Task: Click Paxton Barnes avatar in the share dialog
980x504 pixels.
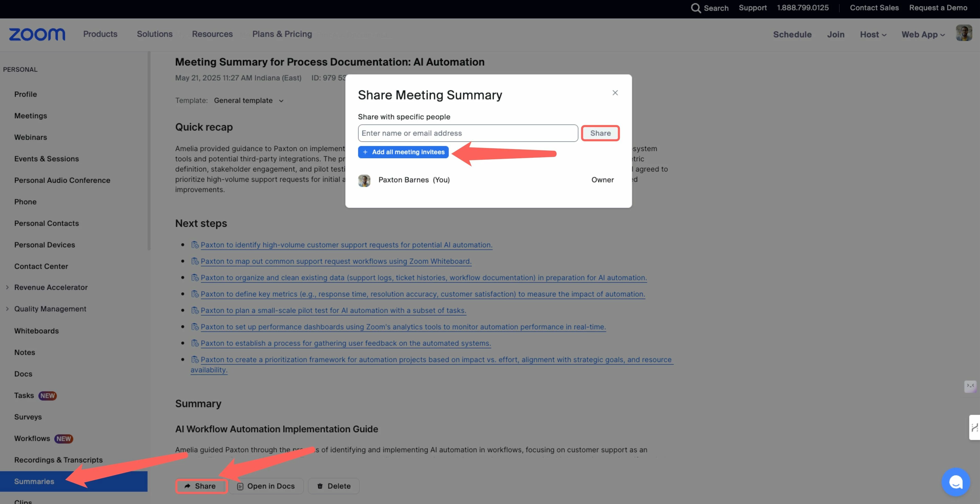Action: point(364,180)
